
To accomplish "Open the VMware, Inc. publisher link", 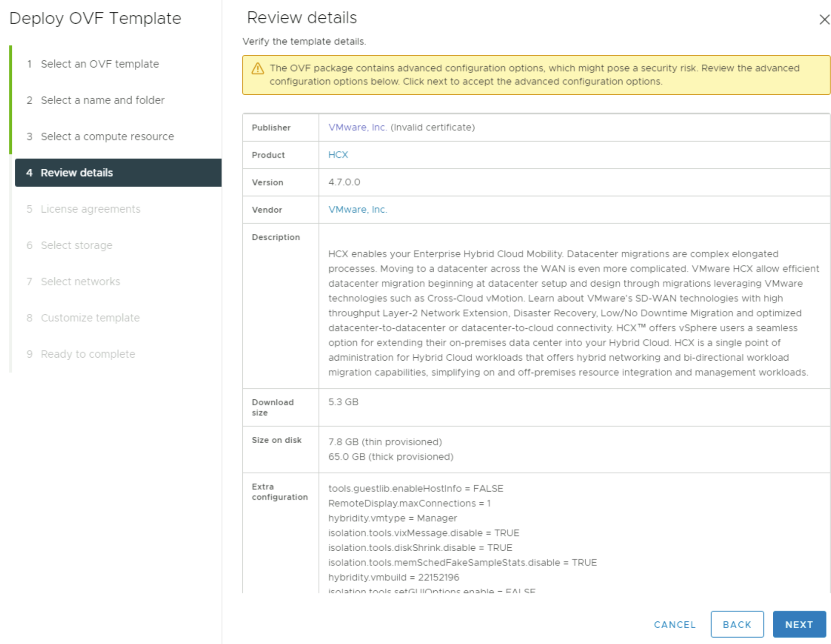I will coord(357,127).
